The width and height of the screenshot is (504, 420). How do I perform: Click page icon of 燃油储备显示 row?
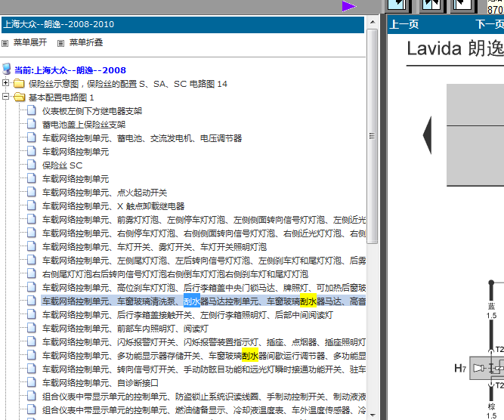32,409
